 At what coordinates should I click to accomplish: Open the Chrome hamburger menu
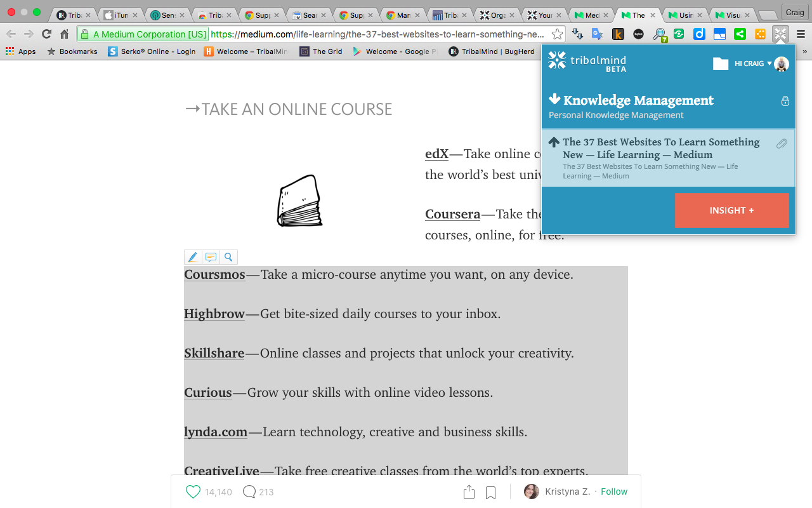click(x=801, y=34)
